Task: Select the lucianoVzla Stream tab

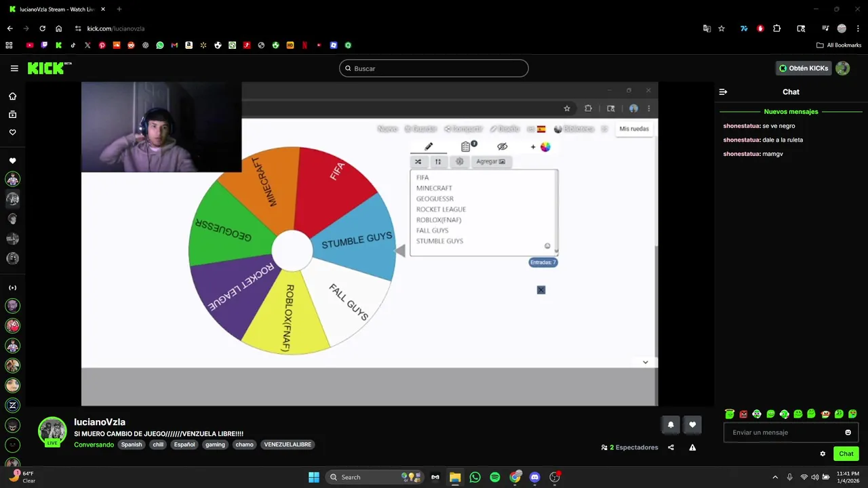Action: [x=56, y=9]
